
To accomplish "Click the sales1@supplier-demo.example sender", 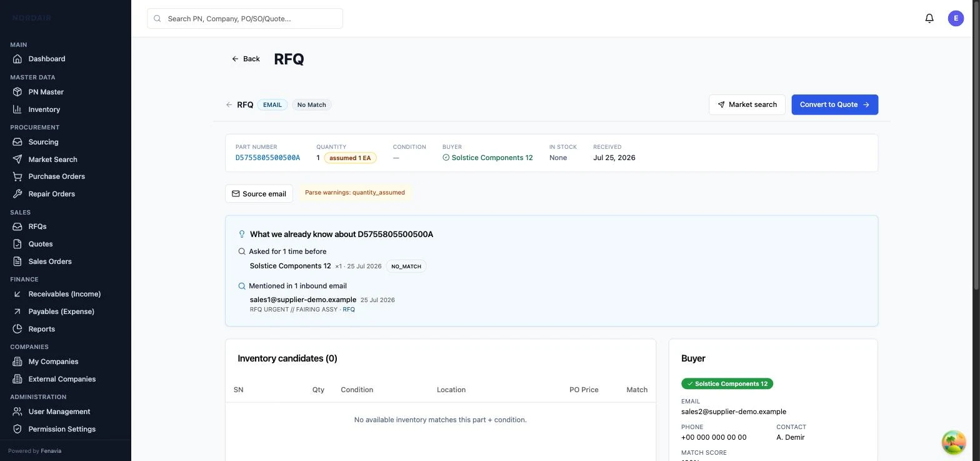I will (x=303, y=300).
